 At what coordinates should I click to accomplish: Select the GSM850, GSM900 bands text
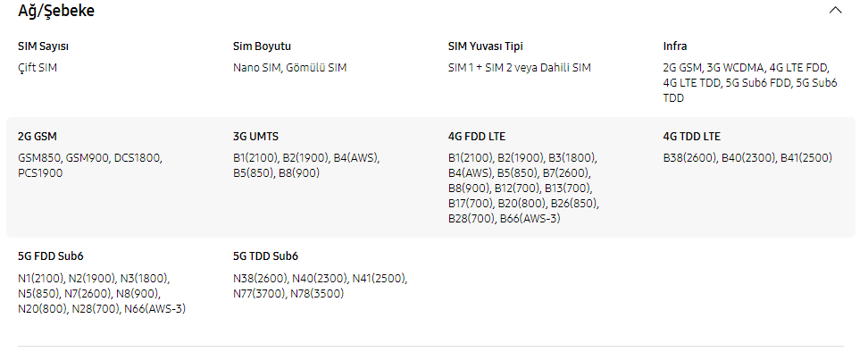pyautogui.click(x=89, y=165)
